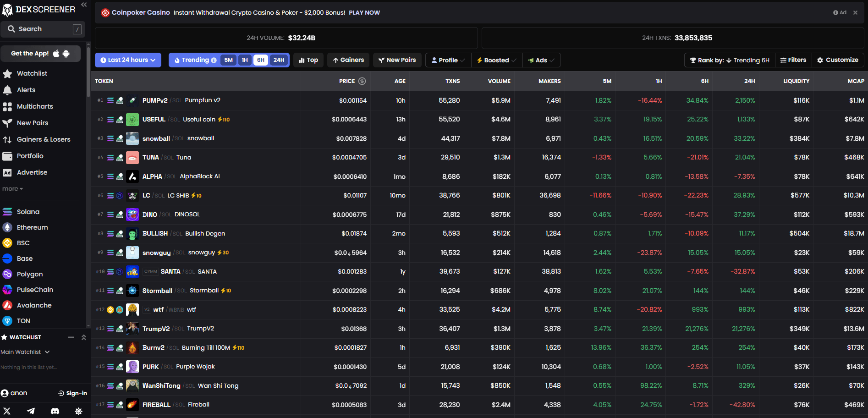Set Trending timeframe to 6H
The width and height of the screenshot is (868, 418).
coord(261,60)
